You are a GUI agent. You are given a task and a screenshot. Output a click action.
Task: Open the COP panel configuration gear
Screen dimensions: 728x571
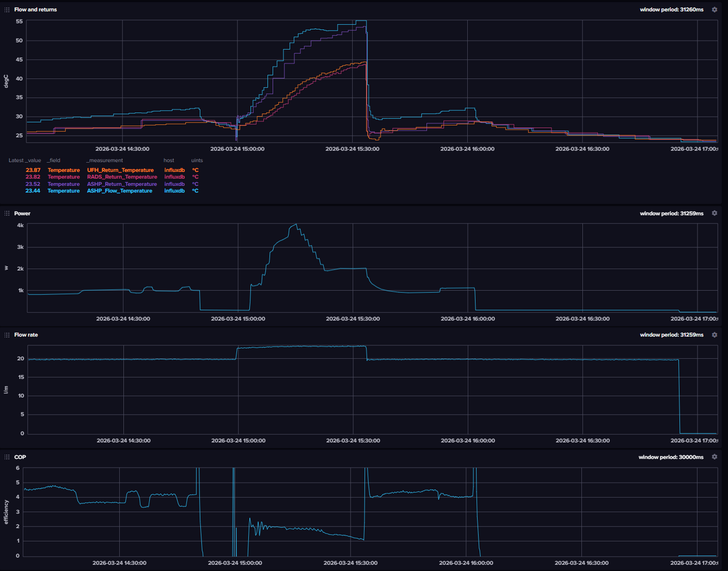pos(714,457)
